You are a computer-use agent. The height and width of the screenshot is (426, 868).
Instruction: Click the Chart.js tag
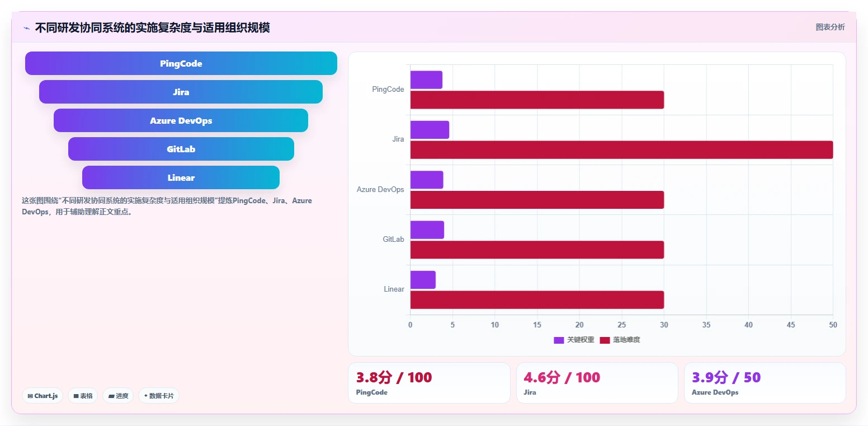pos(43,396)
